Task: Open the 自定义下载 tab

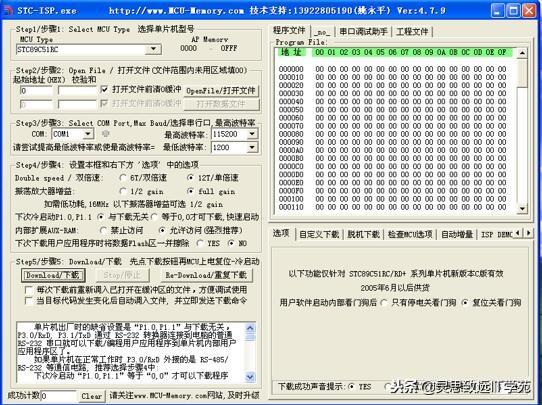Action: [x=319, y=234]
